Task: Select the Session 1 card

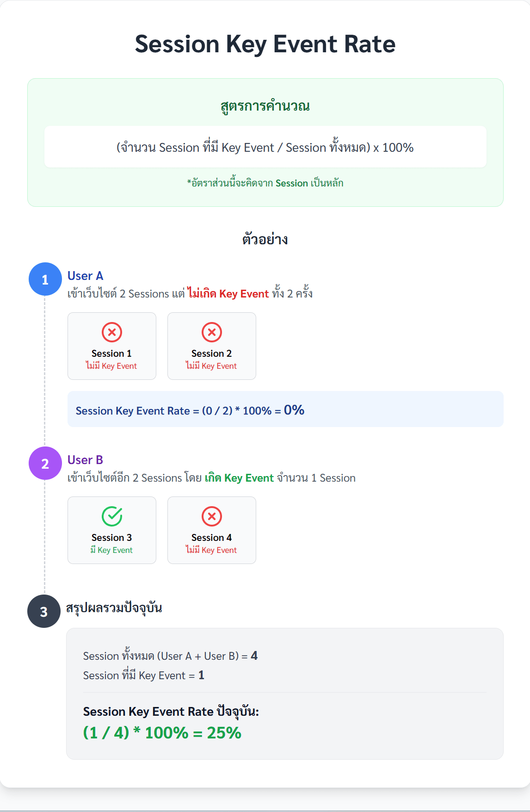Action: point(112,346)
